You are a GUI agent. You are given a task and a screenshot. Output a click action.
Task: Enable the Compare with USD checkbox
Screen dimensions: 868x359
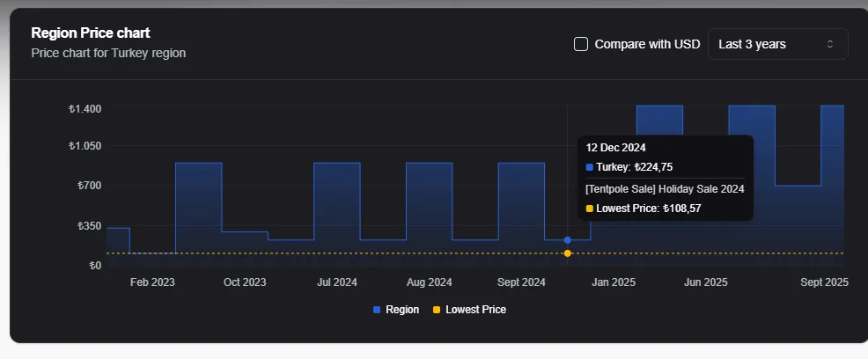click(581, 44)
